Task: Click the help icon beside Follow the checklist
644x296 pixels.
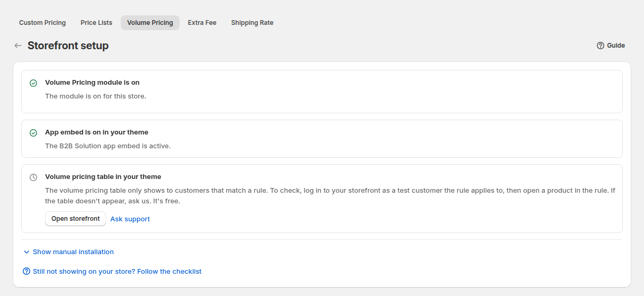Action: 26,271
